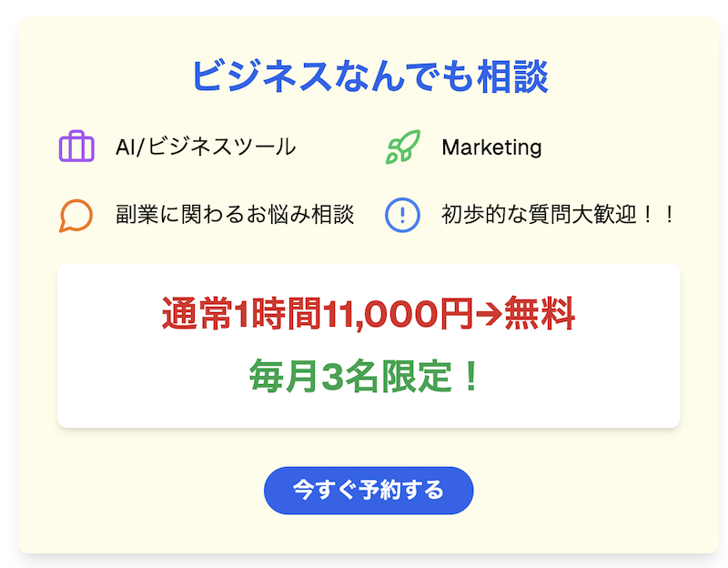The image size is (728, 568).
Task: Click the red arrow before 無料
Action: (x=490, y=314)
